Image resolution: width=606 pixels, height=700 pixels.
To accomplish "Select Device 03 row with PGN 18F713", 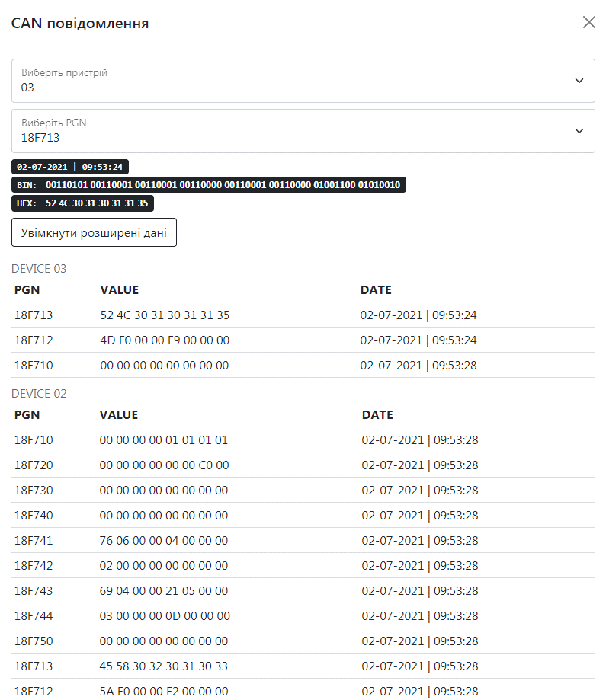I will point(303,315).
